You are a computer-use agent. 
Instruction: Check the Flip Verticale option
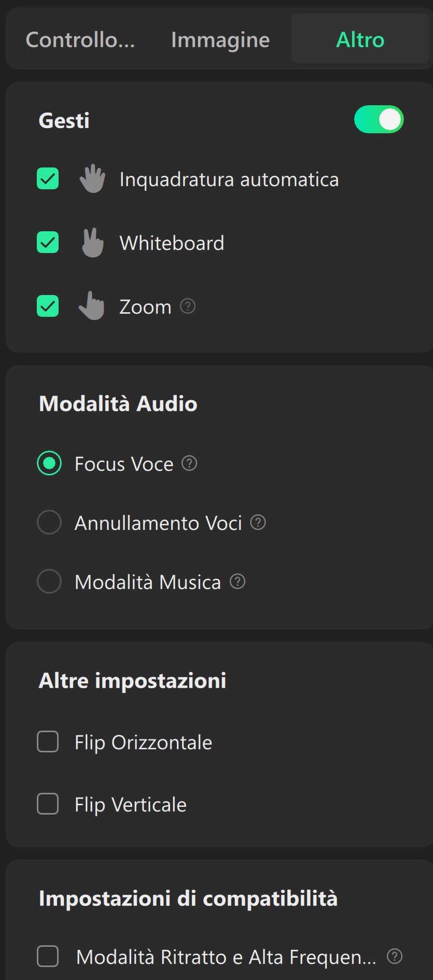48,804
